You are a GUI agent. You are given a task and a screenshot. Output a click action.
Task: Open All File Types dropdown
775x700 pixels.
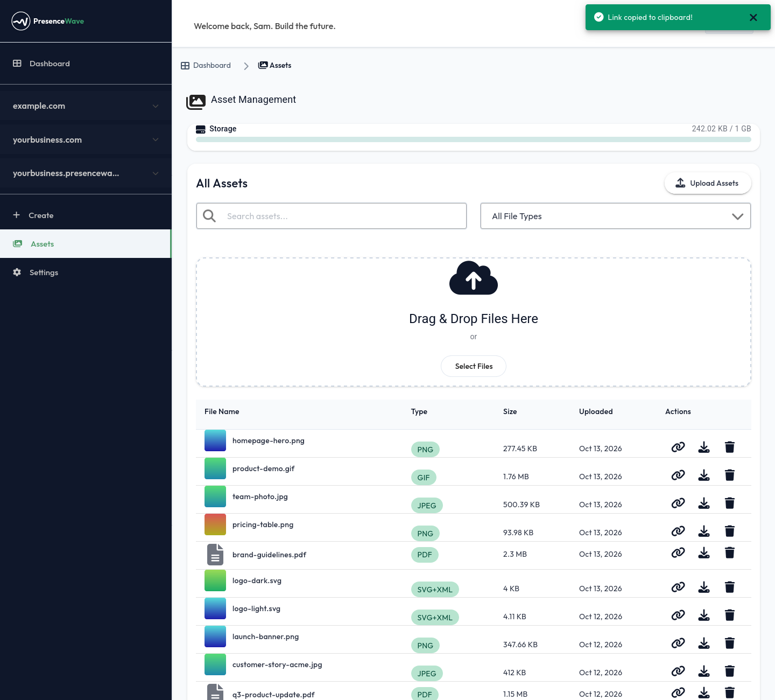(x=616, y=216)
